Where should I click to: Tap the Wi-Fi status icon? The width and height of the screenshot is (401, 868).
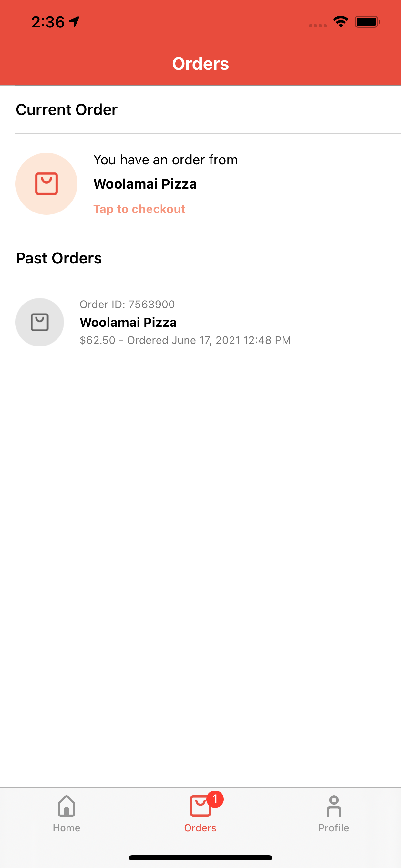[341, 22]
